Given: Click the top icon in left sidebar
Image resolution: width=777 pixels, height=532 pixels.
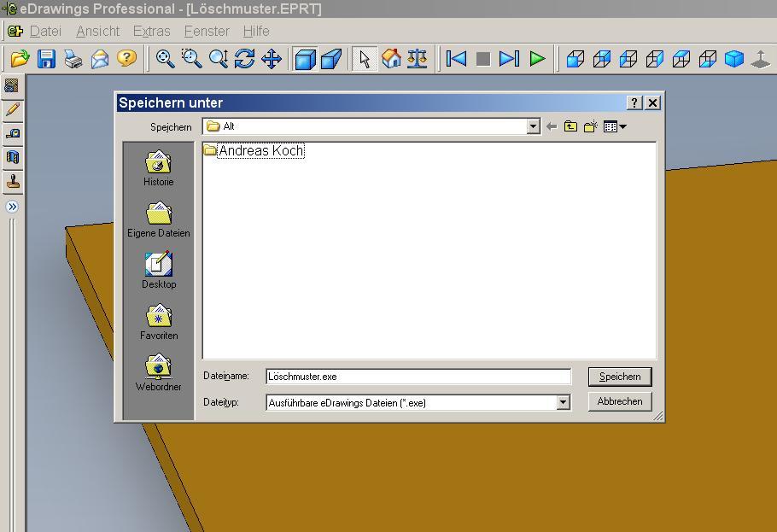Looking at the screenshot, I should (13, 85).
